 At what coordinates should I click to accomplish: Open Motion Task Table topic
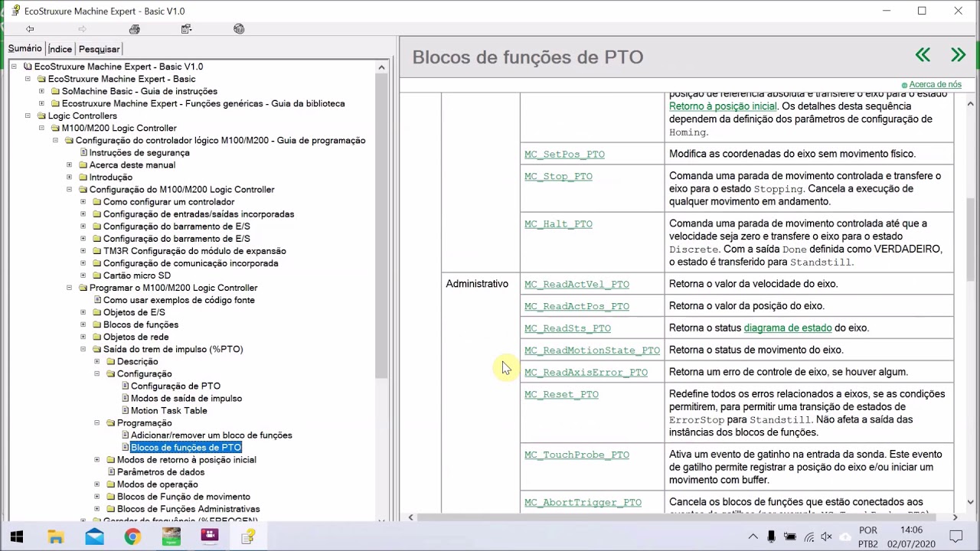(168, 410)
